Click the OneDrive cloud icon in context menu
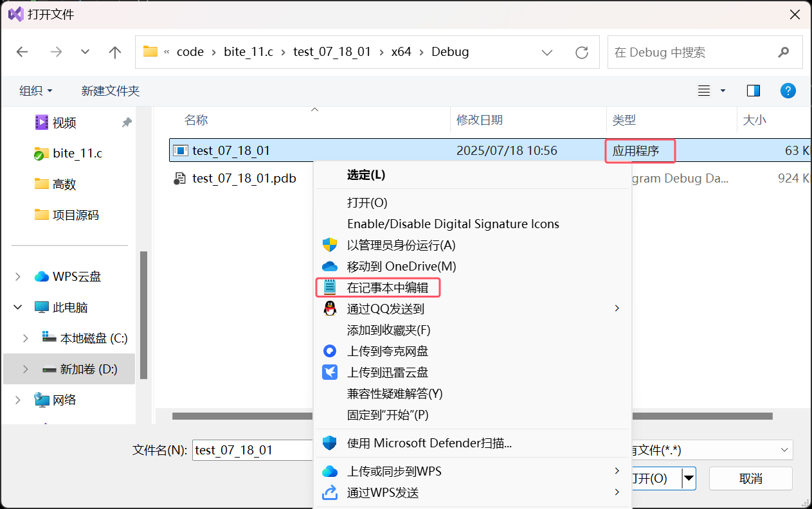The image size is (812, 509). click(x=330, y=266)
